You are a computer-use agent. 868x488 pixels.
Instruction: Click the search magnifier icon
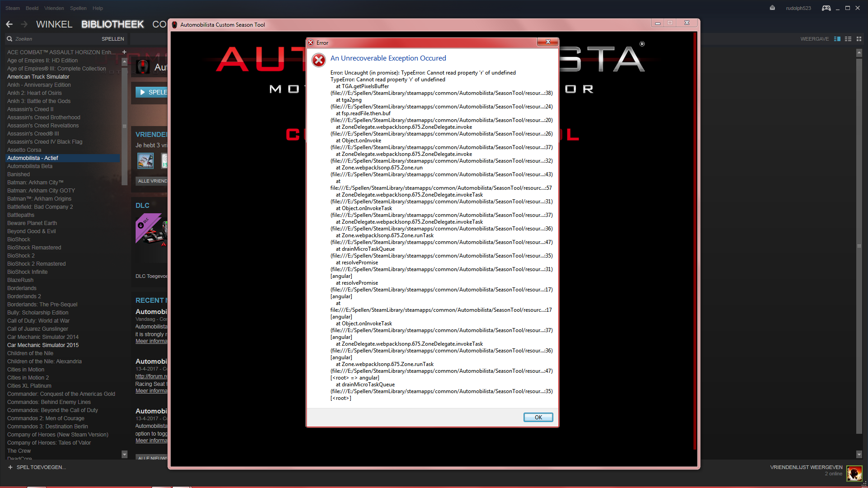(9, 39)
